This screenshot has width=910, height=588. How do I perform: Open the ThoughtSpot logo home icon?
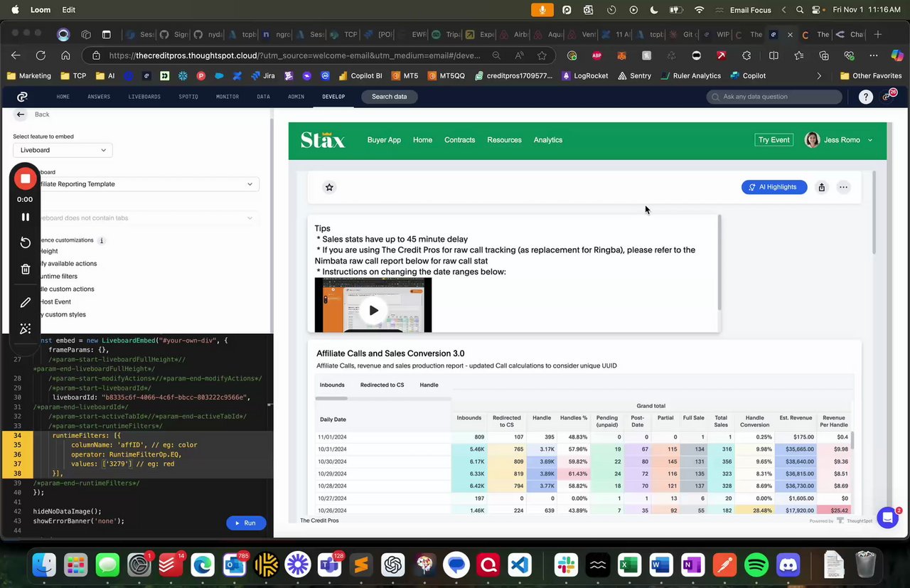pyautogui.click(x=22, y=97)
